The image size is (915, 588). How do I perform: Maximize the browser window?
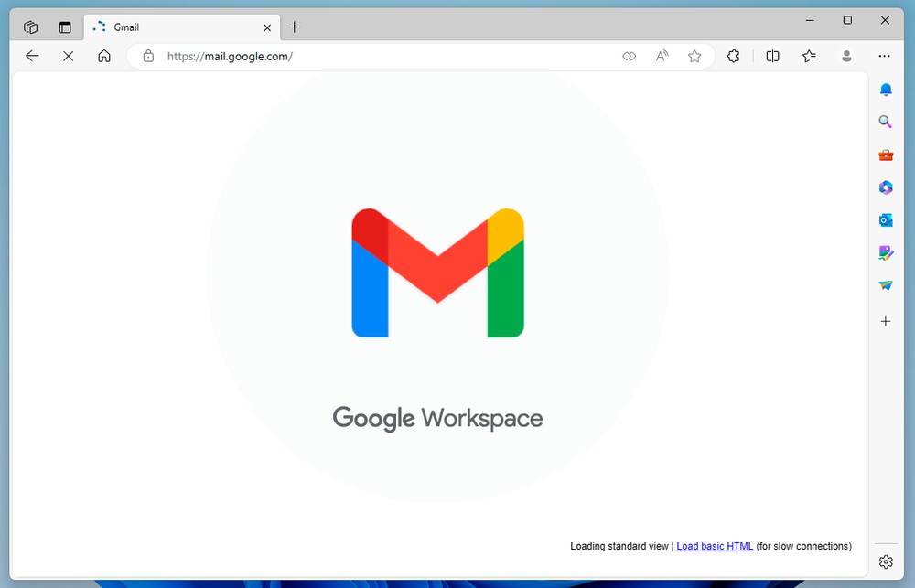click(847, 20)
